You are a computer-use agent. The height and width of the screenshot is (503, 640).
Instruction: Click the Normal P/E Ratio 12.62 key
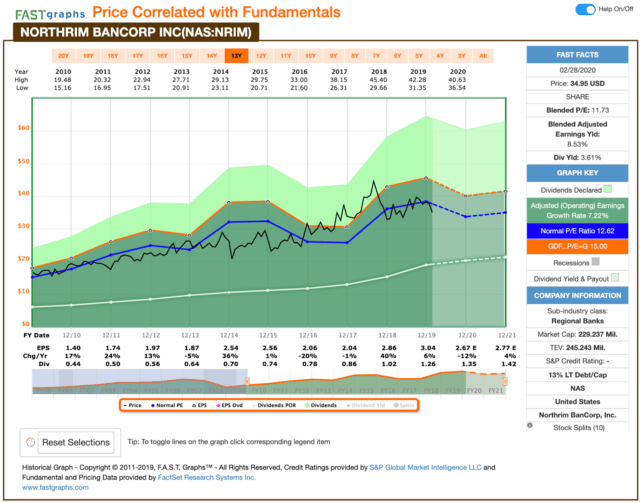(577, 231)
